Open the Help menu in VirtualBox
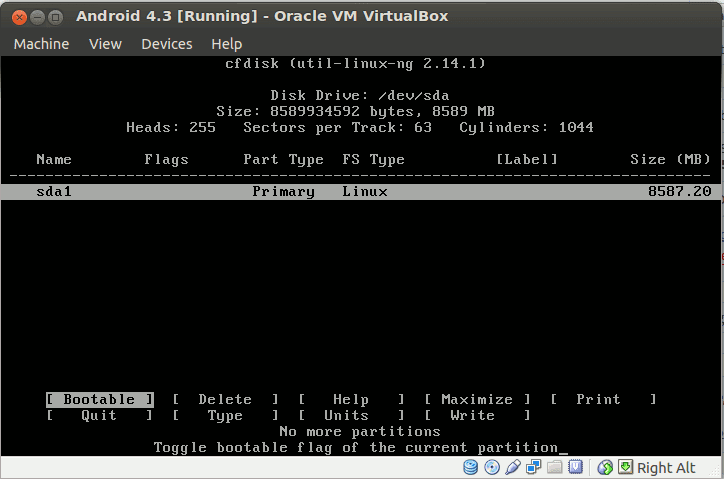The width and height of the screenshot is (724, 479). coord(227,44)
